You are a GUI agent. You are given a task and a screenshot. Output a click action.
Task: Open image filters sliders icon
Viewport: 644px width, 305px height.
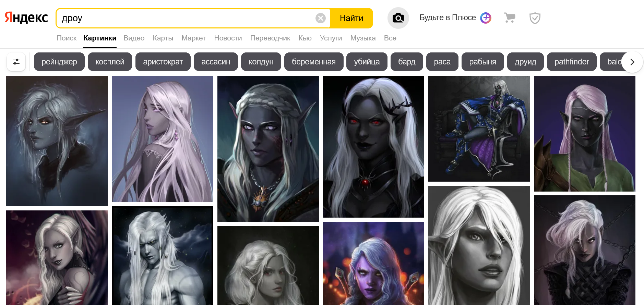pyautogui.click(x=16, y=62)
